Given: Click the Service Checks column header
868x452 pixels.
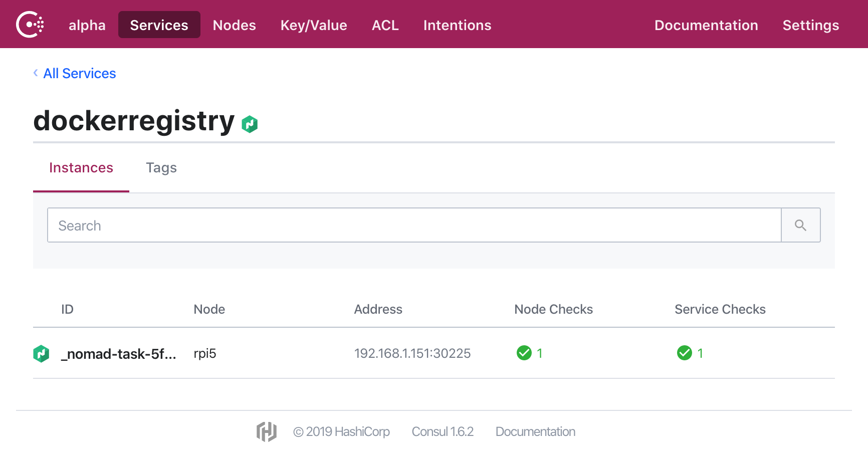Looking at the screenshot, I should coord(720,309).
